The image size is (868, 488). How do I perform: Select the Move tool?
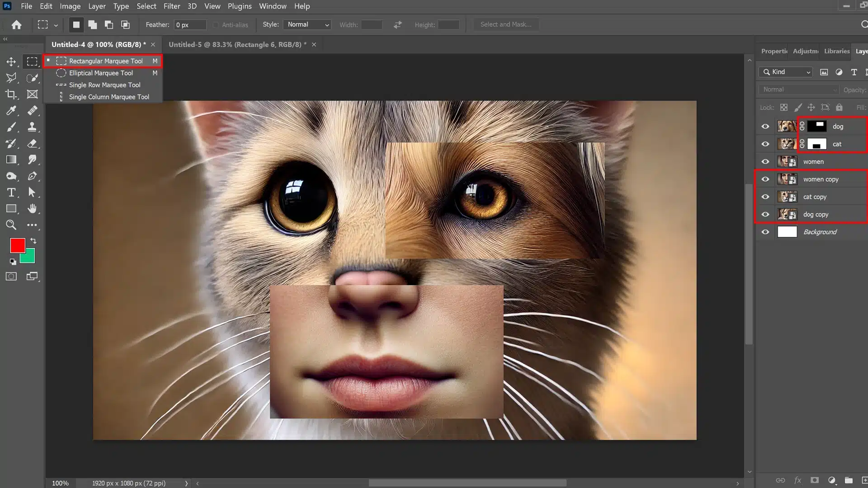11,61
